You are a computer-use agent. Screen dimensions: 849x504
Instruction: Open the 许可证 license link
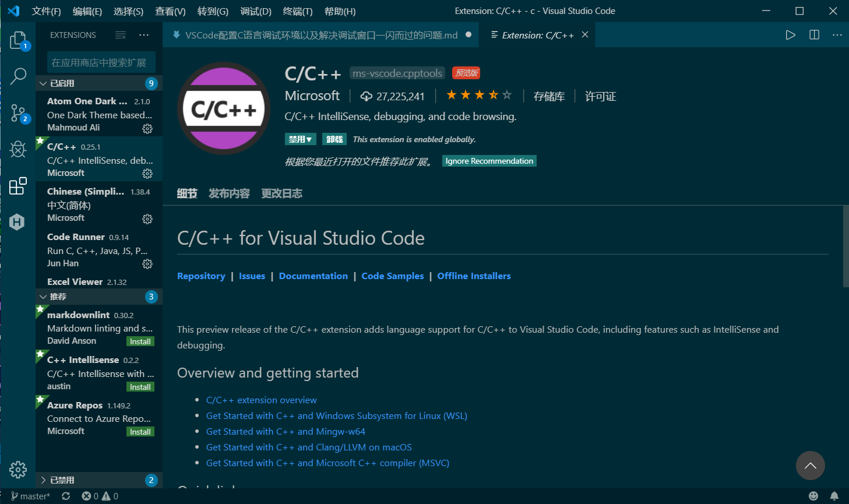pos(601,96)
